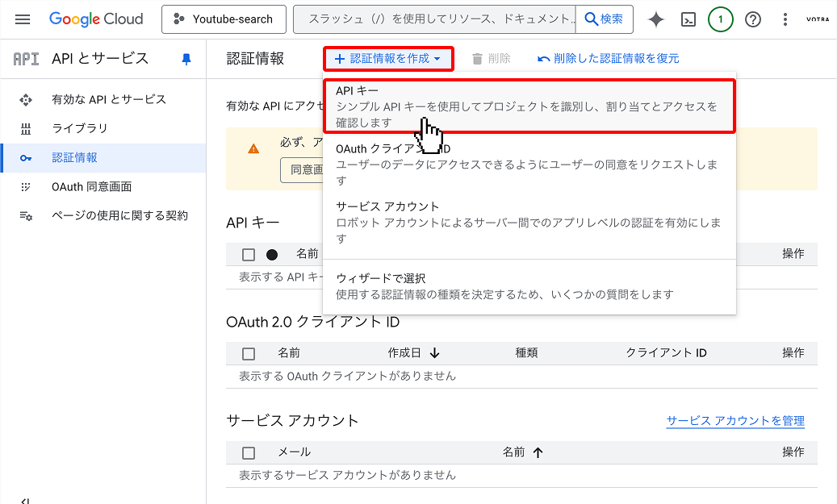Click クライアント ID column header
The height and width of the screenshot is (504, 837).
pos(666,352)
